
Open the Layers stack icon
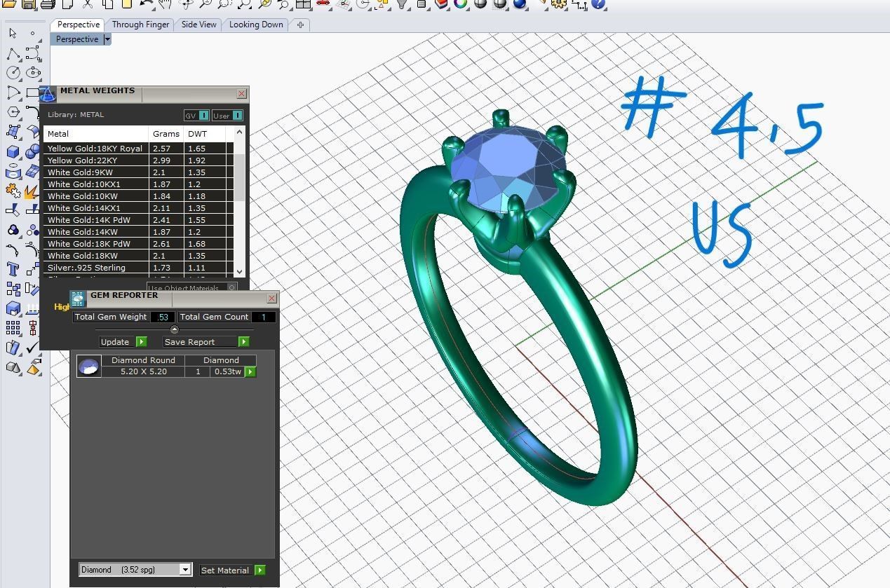[x=441, y=4]
